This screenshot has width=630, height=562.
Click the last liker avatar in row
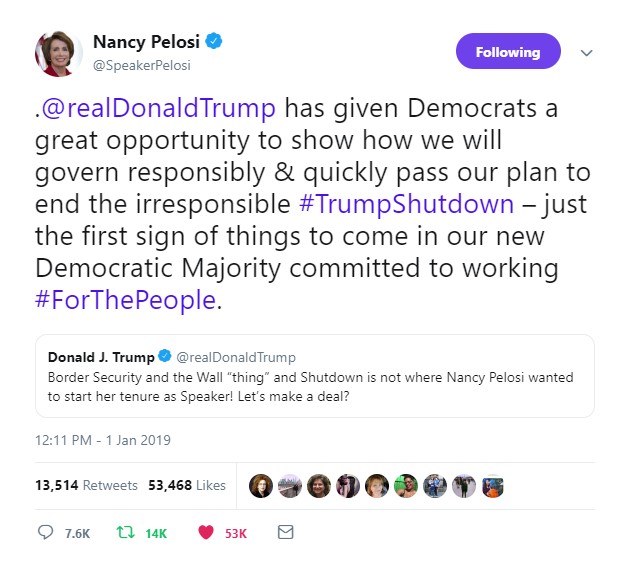492,485
